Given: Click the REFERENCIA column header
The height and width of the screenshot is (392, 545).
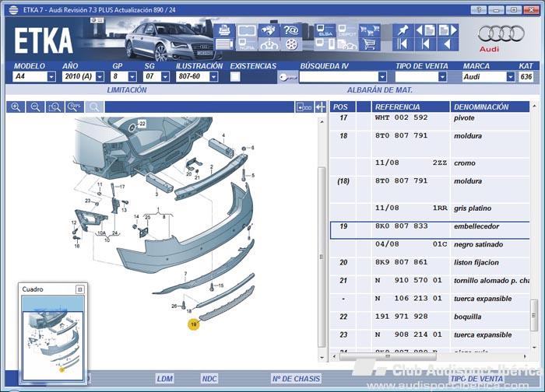Looking at the screenshot, I should (411, 107).
